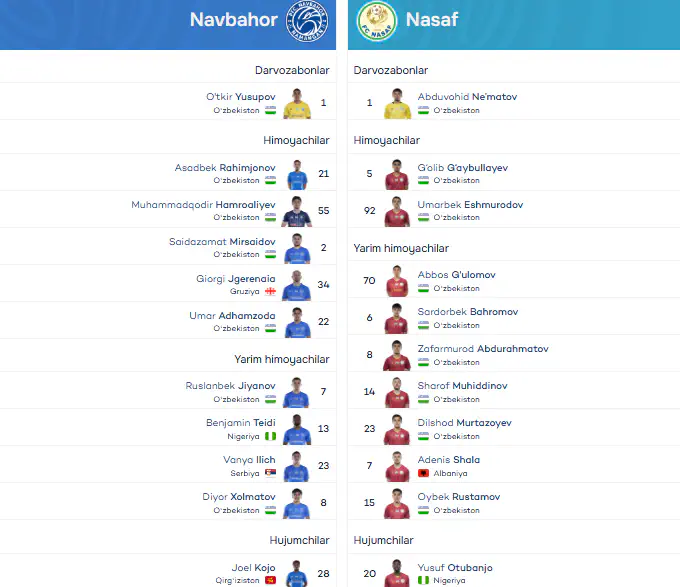
Task: Select the Nasaf team name heading
Action: coord(432,20)
